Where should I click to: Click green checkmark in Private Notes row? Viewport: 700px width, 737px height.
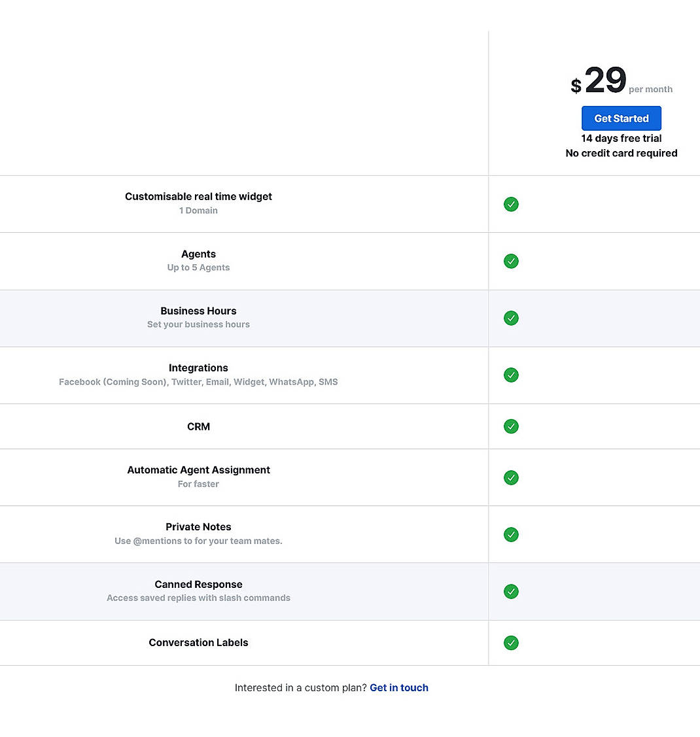coord(511,534)
